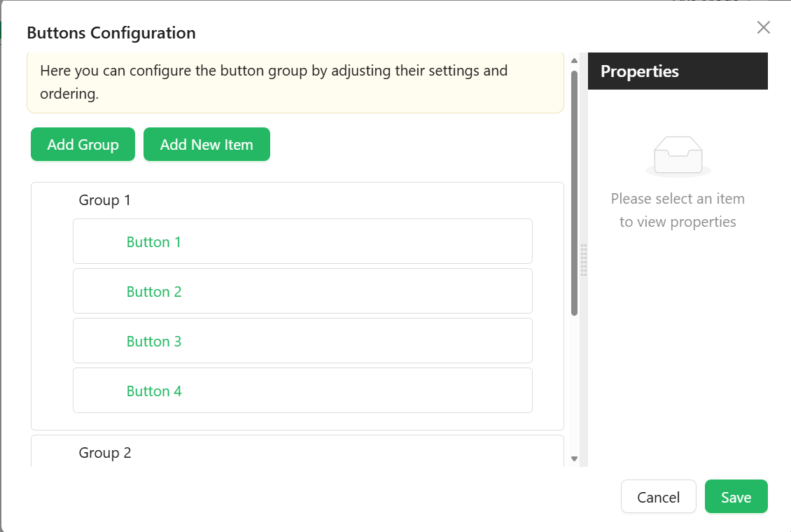Click the empty inbox tray icon
The height and width of the screenshot is (532, 791).
(678, 156)
